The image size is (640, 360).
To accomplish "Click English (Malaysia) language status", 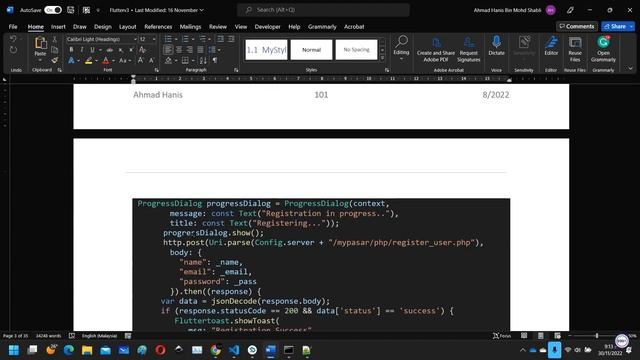I will (x=99, y=336).
